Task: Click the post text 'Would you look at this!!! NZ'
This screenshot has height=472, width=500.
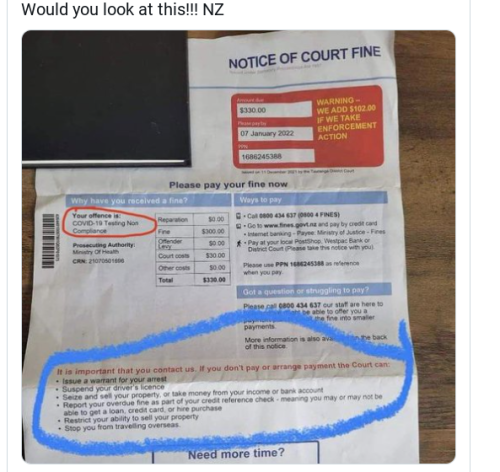Action: point(123,9)
